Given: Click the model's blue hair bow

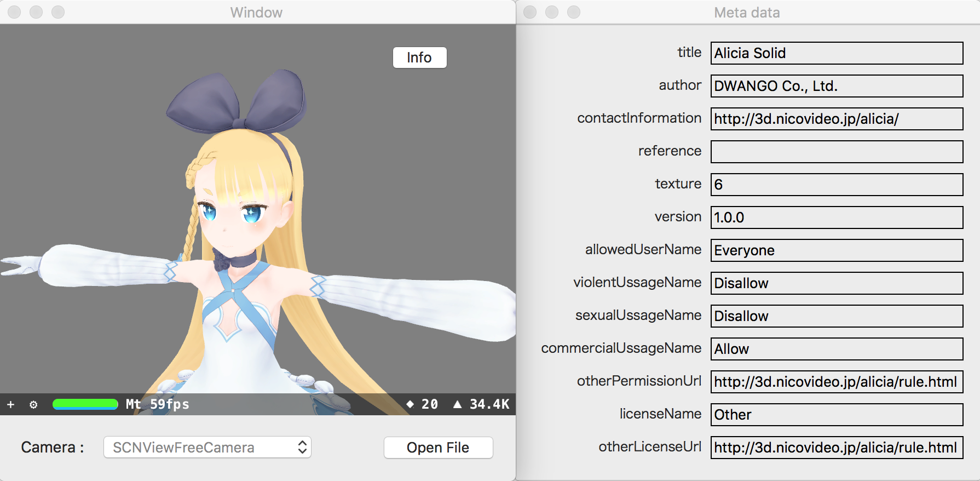Looking at the screenshot, I should pos(237,101).
